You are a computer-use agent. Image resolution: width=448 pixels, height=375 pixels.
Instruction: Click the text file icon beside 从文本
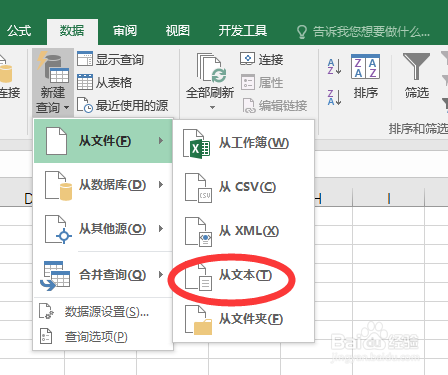coord(198,276)
